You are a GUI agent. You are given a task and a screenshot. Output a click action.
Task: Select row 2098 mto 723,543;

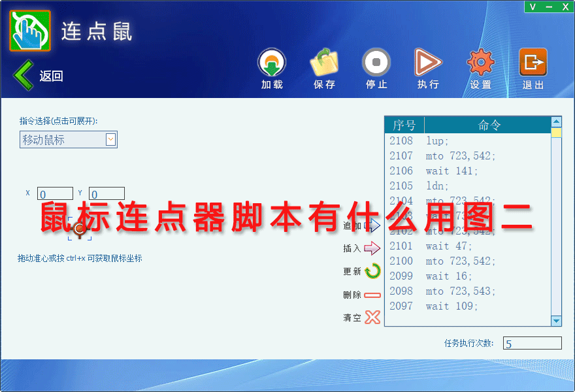pyautogui.click(x=468, y=291)
